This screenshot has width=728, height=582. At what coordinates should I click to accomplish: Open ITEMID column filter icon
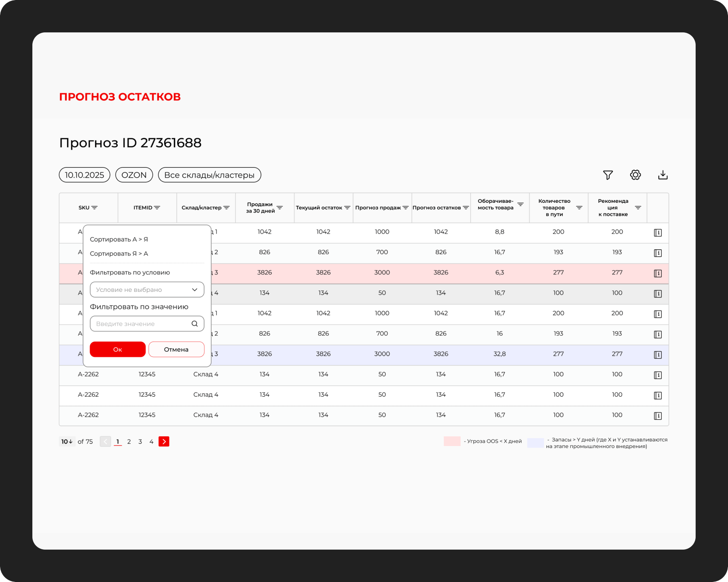tap(157, 208)
